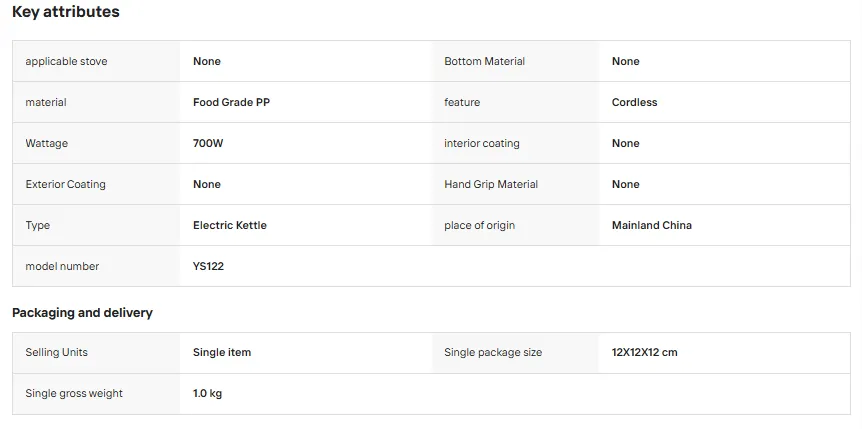Select the Cordless feature value
This screenshot has width=862, height=429.
(634, 102)
